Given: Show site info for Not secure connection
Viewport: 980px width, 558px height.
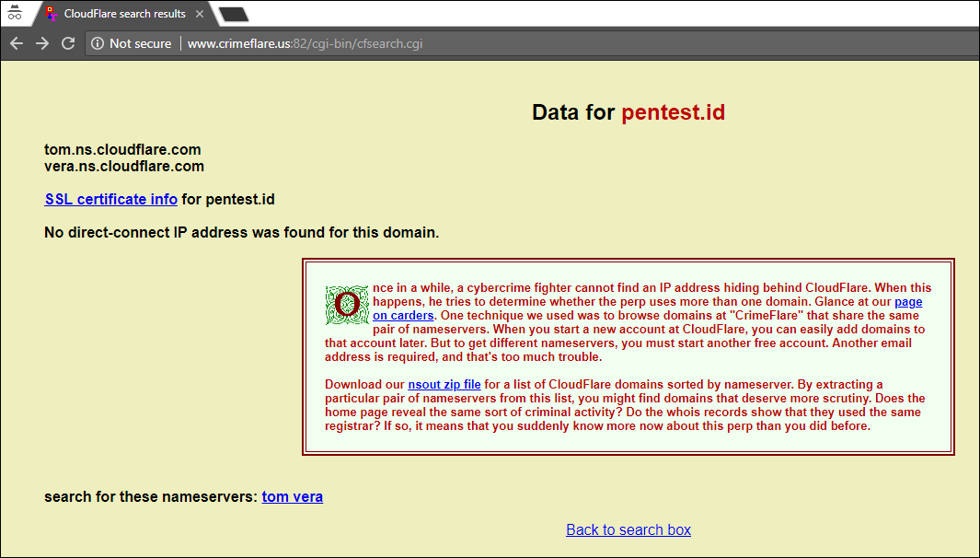Looking at the screenshot, I should pyautogui.click(x=98, y=43).
